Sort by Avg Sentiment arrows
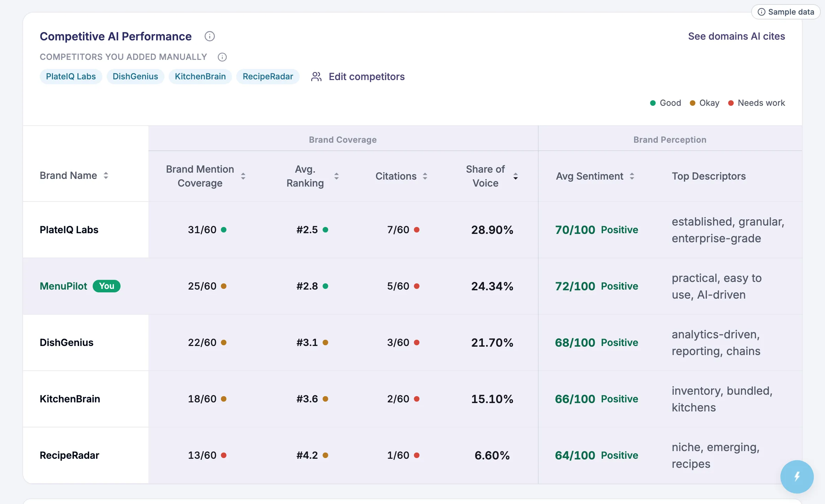This screenshot has width=825, height=504. 632,176
